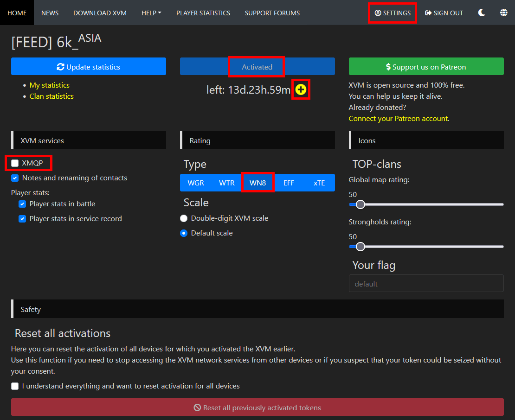Click the Your flag input field

pyautogui.click(x=426, y=283)
